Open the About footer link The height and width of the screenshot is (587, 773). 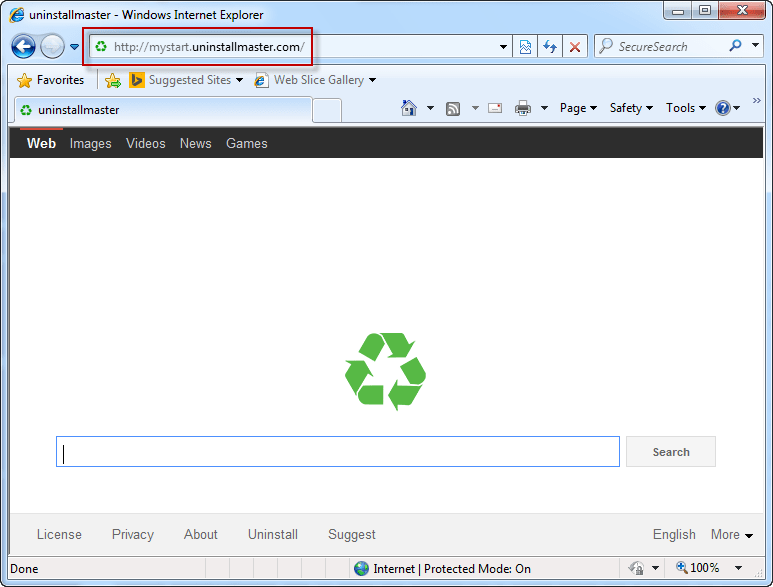coord(201,534)
